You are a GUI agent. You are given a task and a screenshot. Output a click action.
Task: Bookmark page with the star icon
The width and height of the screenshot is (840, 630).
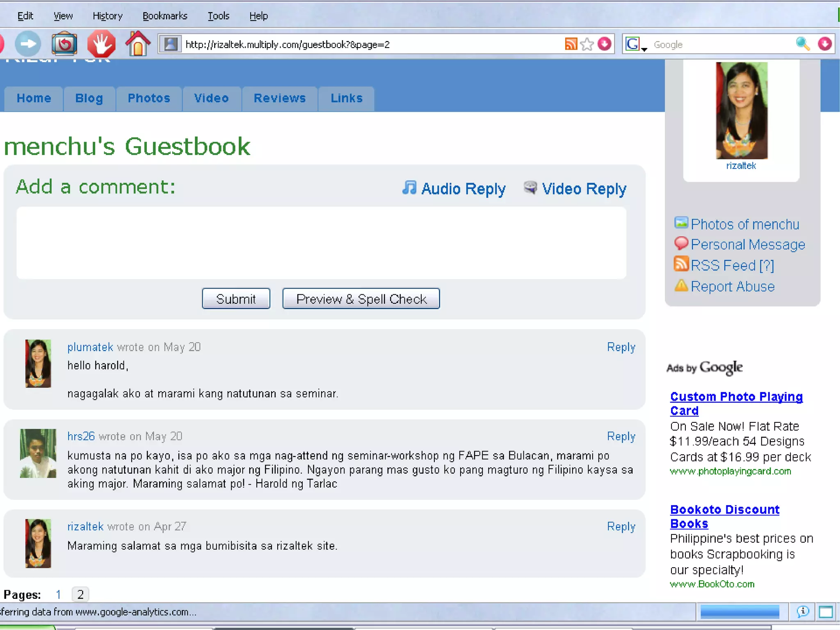587,44
